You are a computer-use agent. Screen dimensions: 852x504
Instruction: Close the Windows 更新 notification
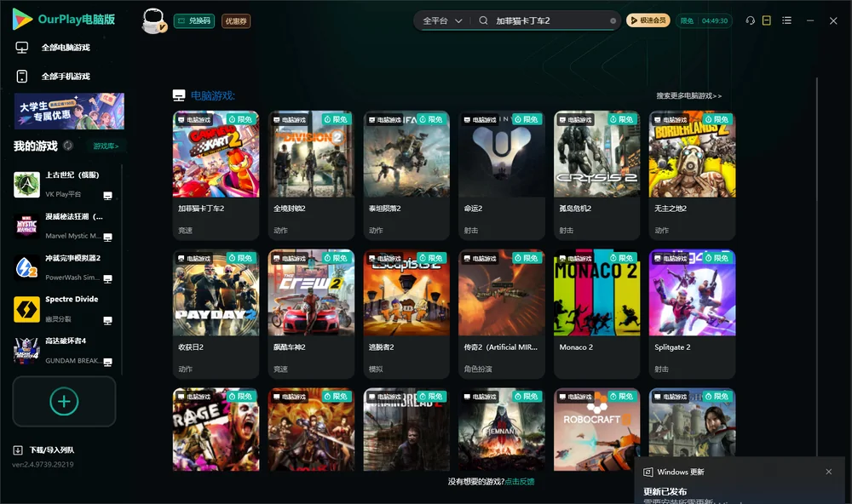point(829,472)
